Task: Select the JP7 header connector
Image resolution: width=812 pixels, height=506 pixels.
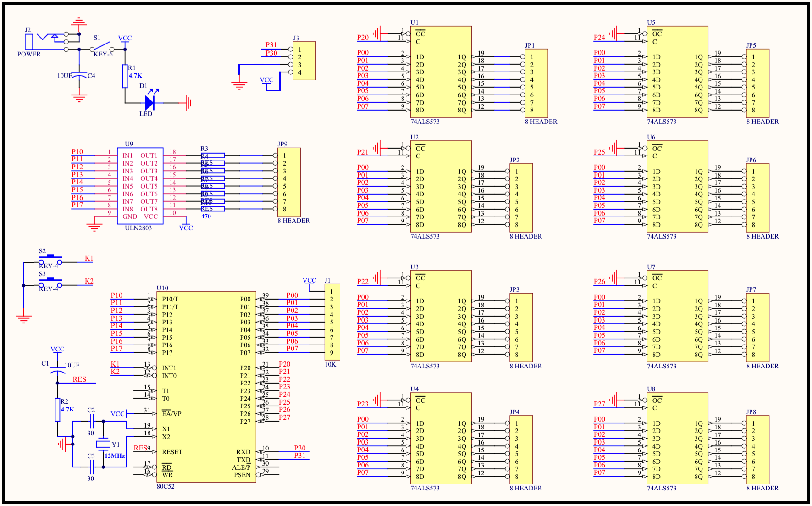Action: pyautogui.click(x=758, y=328)
